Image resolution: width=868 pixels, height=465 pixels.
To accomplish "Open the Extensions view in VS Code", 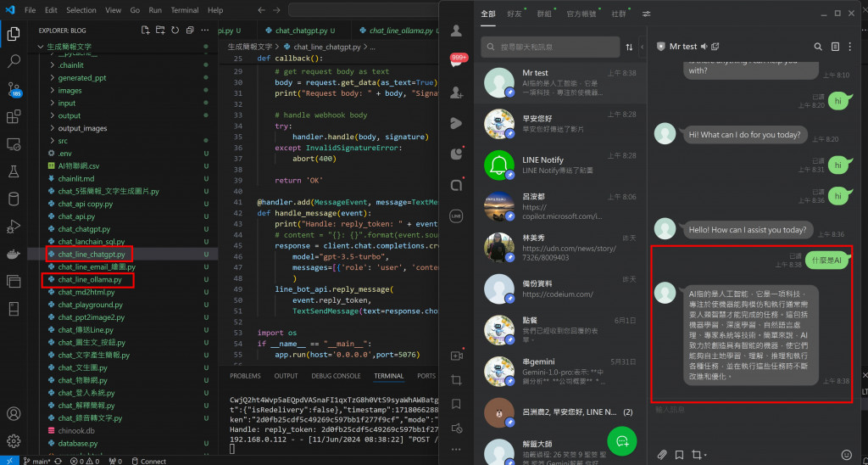I will coord(14,116).
